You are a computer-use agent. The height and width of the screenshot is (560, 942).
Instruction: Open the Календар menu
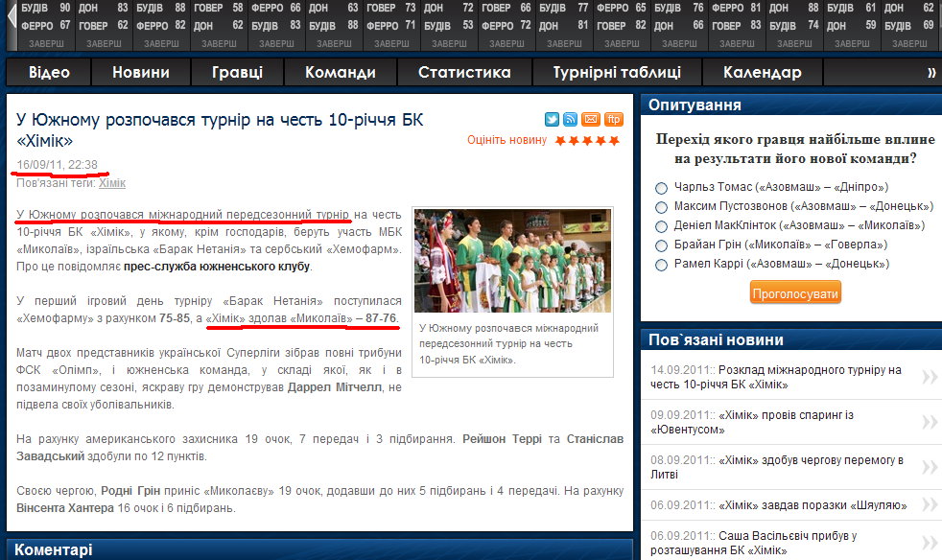(763, 73)
